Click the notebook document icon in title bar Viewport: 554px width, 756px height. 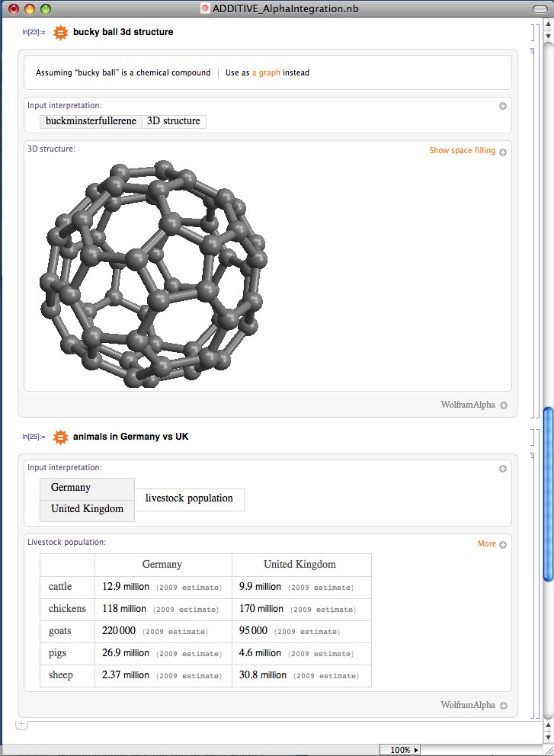pos(204,8)
